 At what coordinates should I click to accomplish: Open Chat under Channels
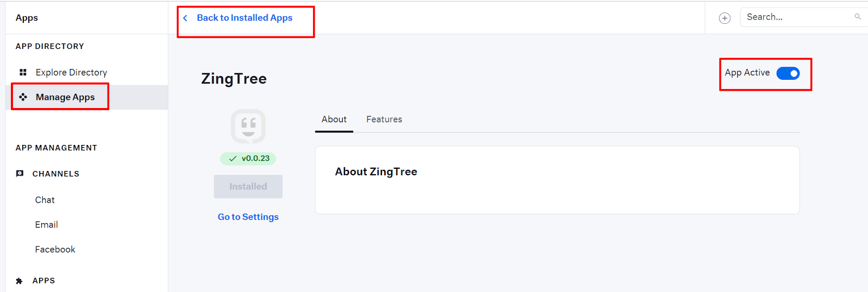[x=45, y=200]
